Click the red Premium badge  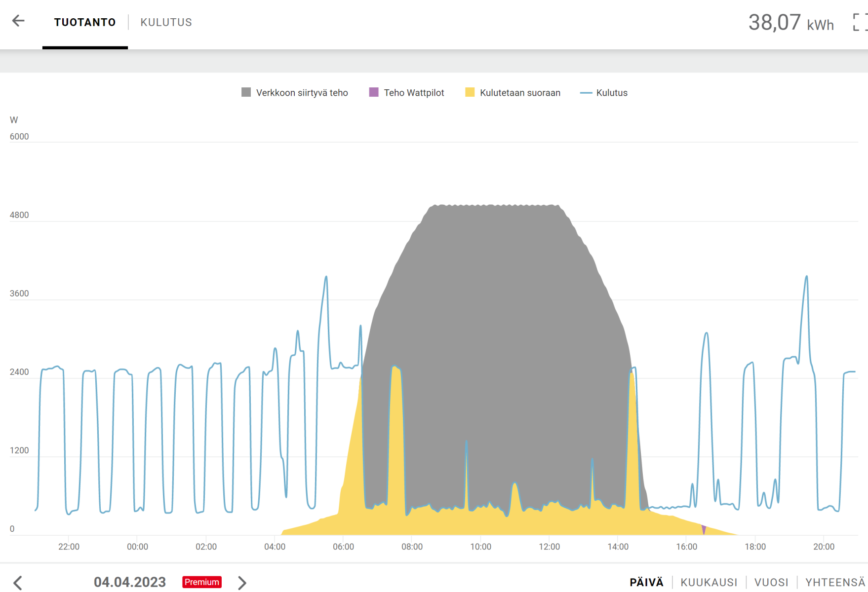click(x=201, y=582)
